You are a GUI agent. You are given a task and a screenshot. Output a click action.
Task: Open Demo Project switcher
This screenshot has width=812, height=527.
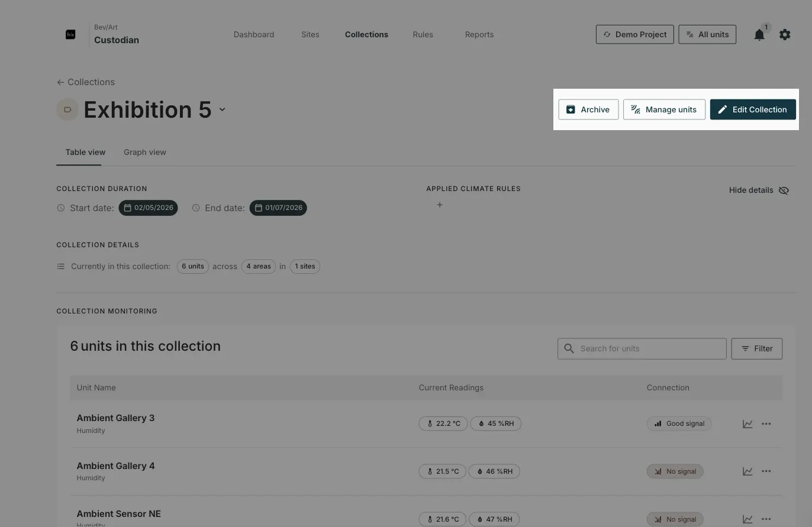tap(634, 34)
